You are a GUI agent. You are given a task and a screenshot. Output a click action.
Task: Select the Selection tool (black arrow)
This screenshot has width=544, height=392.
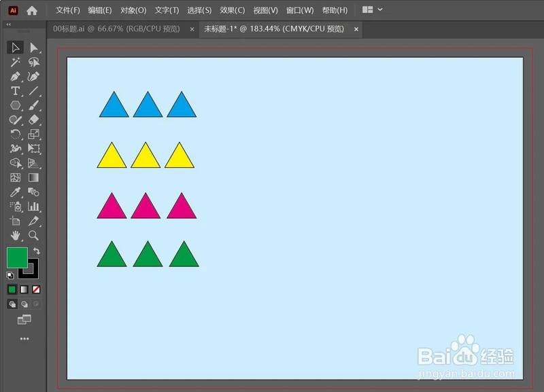[15, 48]
